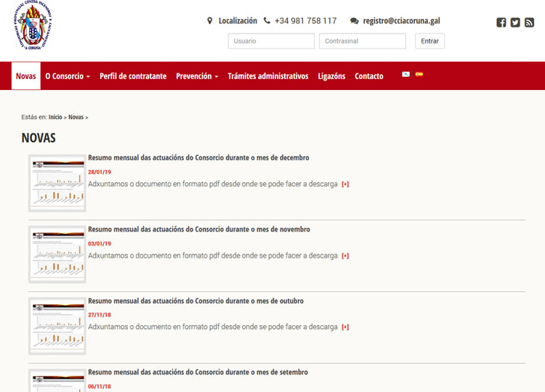Viewport: 545px width, 392px height.
Task: Open the Contacto menu item
Action: (369, 76)
